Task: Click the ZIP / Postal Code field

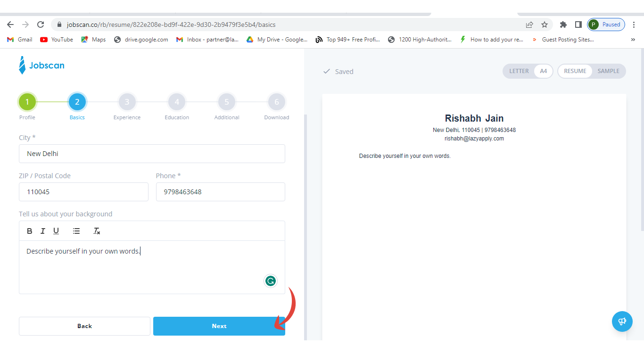Action: 83,192
